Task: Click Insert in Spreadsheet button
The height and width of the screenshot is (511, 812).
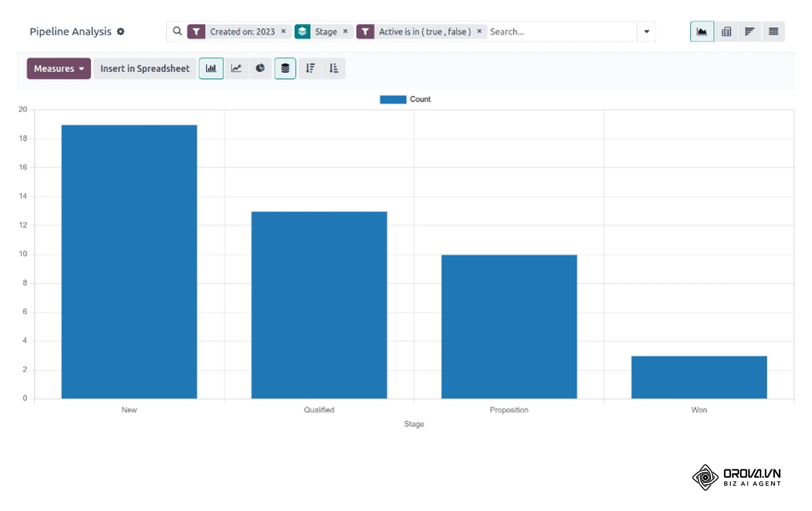Action: pyautogui.click(x=145, y=69)
